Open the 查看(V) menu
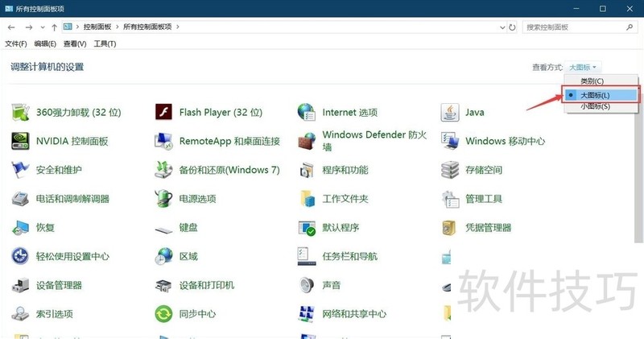 (75, 43)
